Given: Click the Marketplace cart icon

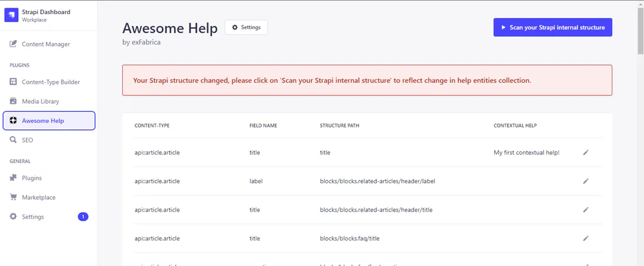Looking at the screenshot, I should click(13, 197).
